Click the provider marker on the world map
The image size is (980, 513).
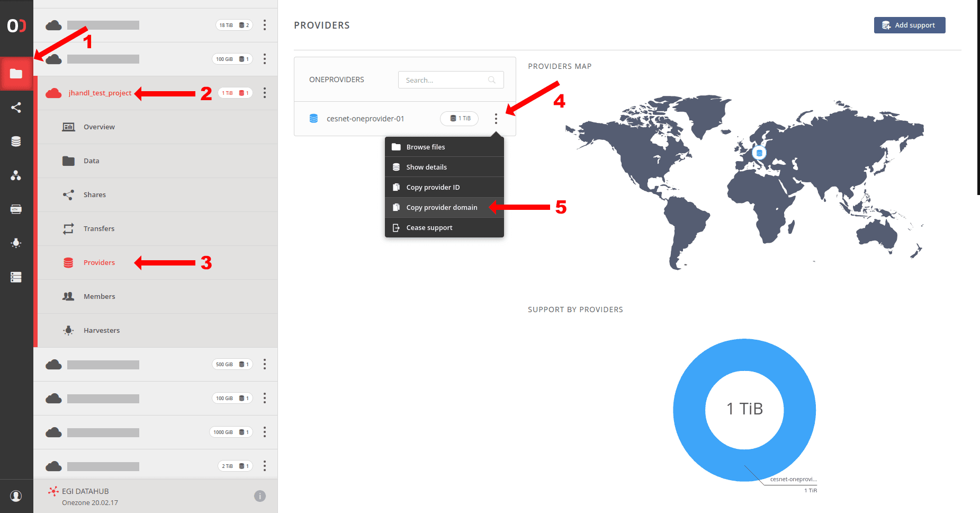759,153
